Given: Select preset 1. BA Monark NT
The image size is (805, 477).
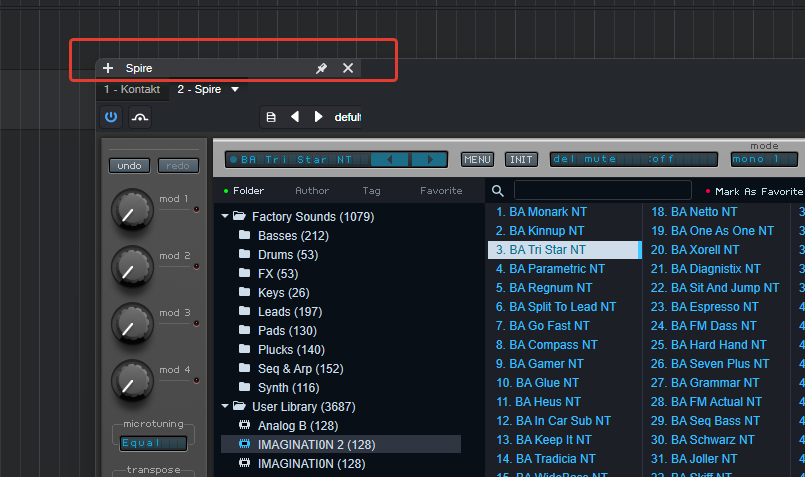Looking at the screenshot, I should click(x=541, y=212).
